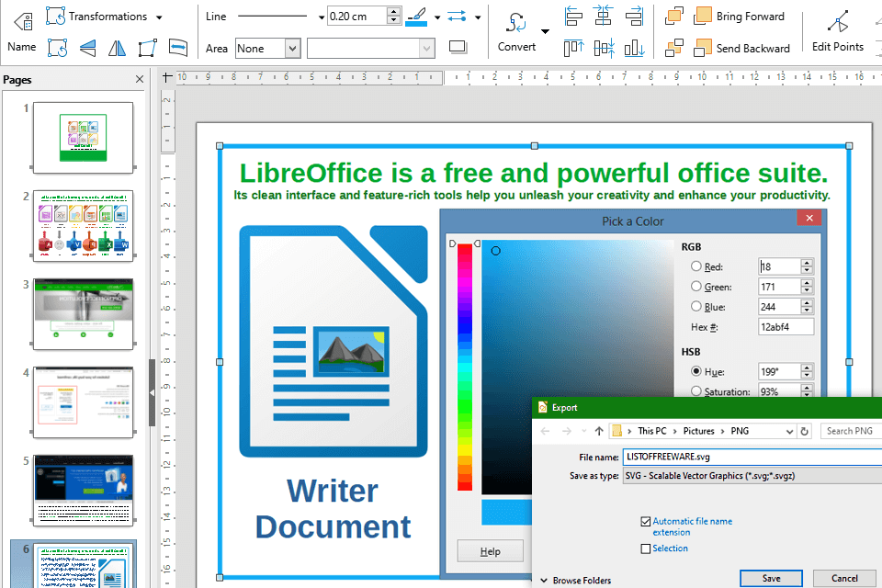The height and width of the screenshot is (588, 882).
Task: Select the Red radio button
Action: pyautogui.click(x=696, y=266)
